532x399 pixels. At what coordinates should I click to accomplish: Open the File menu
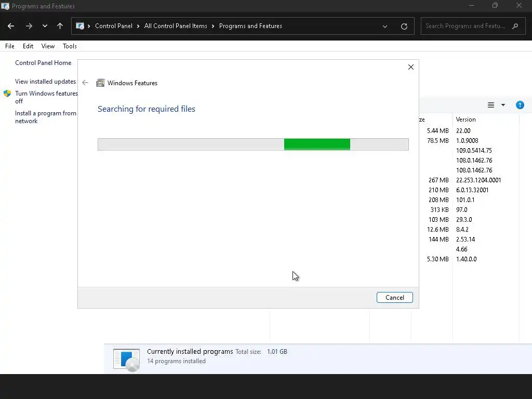10,46
